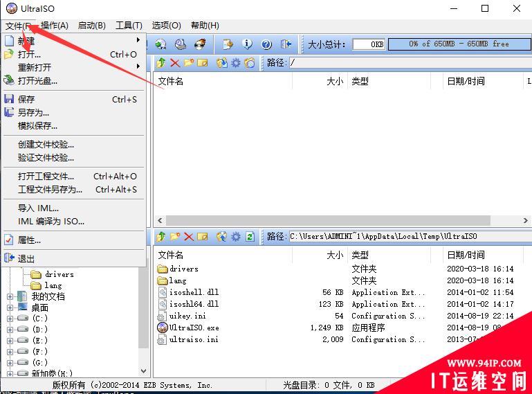Sort local files by 日期/时间 column
This screenshot has height=394, width=532.
466,255
